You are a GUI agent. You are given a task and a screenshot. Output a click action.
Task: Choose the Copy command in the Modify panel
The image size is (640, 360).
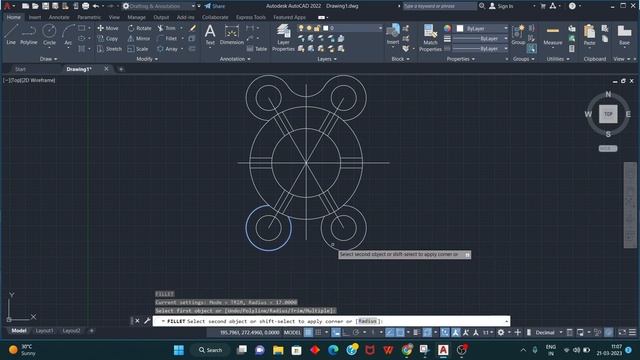point(108,38)
